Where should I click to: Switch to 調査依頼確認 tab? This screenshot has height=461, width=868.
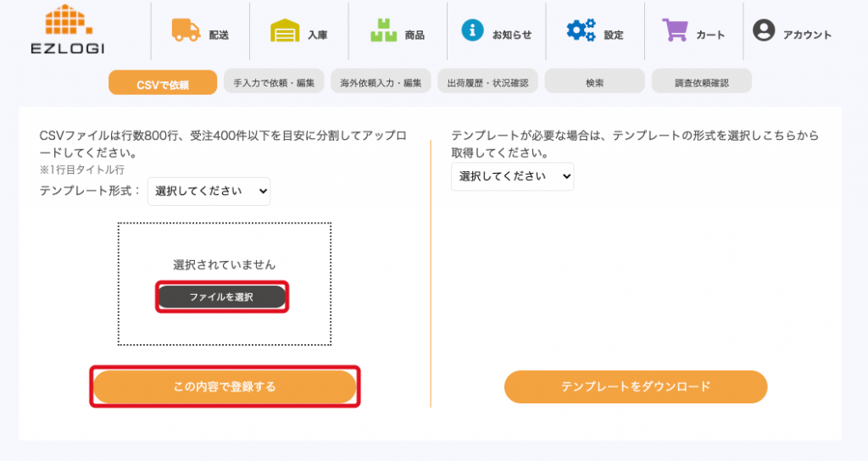(701, 82)
